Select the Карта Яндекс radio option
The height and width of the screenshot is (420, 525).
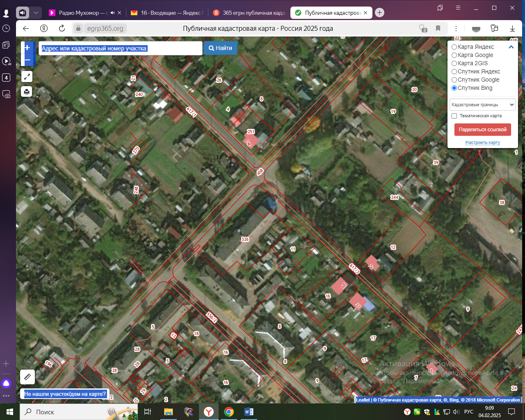[x=454, y=47]
